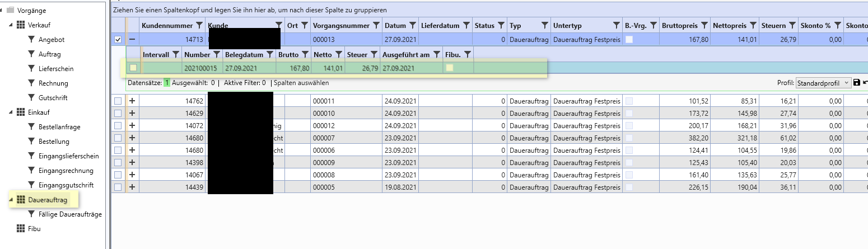The image size is (868, 249).
Task: Toggle the B.-Vrg. box for order 000013
Action: pyautogui.click(x=629, y=40)
